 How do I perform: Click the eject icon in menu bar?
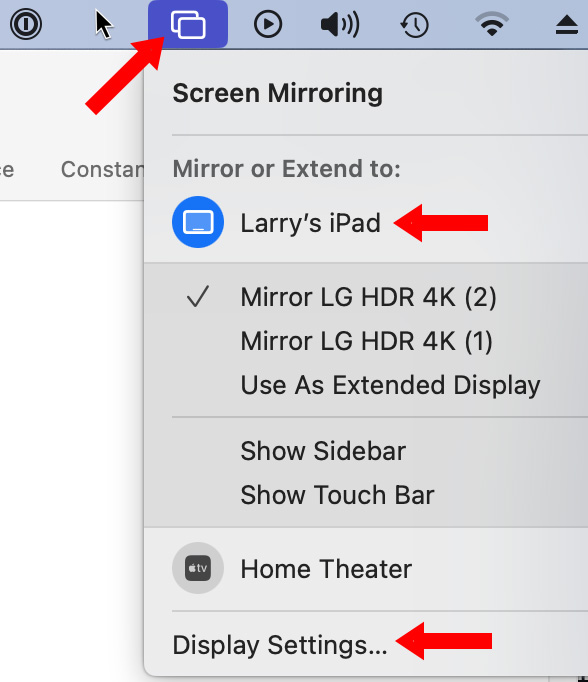[x=567, y=25]
